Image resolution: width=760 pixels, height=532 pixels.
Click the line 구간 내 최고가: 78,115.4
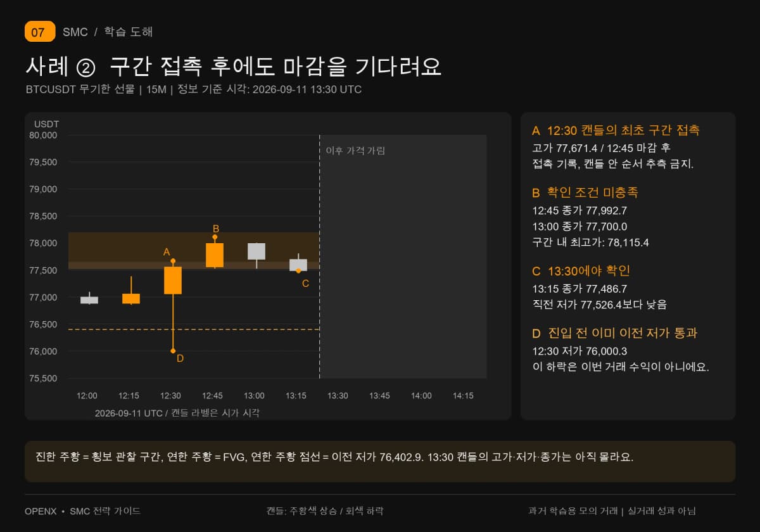[x=590, y=242]
